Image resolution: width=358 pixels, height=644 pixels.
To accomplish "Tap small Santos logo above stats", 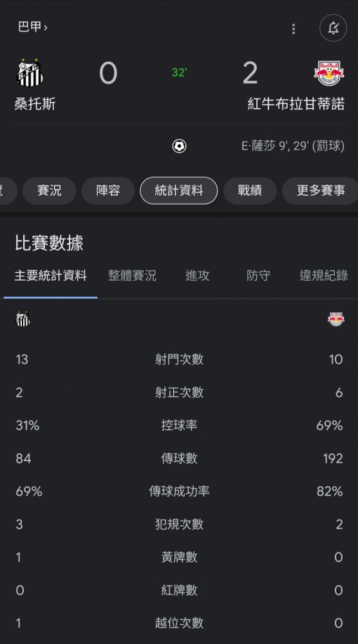I will tap(23, 319).
